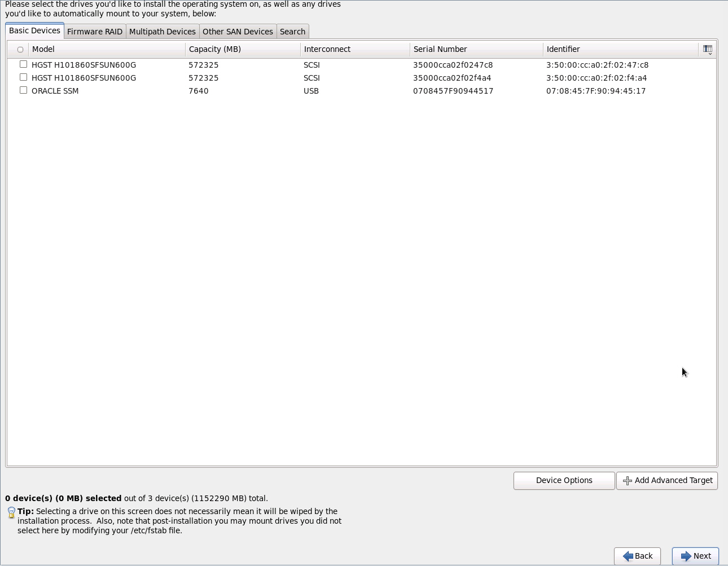Click the Device Options button
The width and height of the screenshot is (728, 566).
click(564, 480)
